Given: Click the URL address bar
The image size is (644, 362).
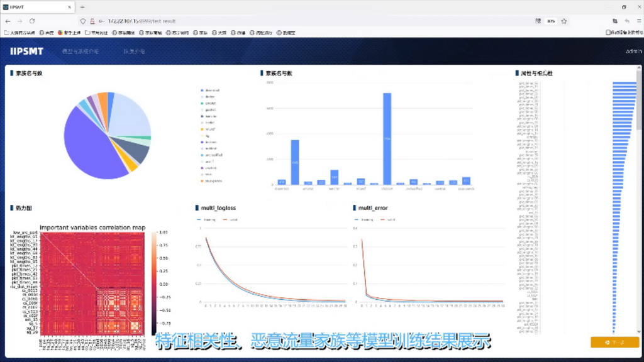Looking at the screenshot, I should 283,21.
